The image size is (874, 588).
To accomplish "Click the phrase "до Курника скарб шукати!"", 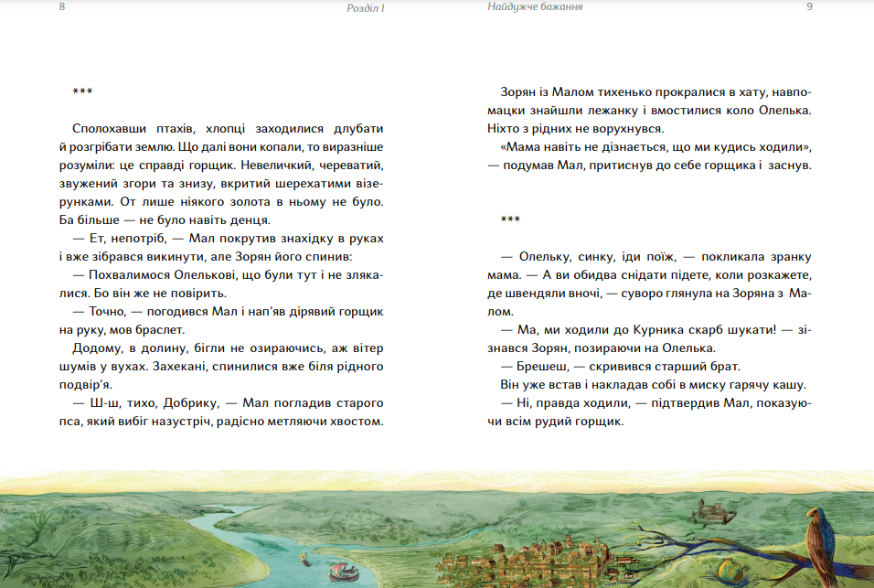I will pyautogui.click(x=695, y=330).
